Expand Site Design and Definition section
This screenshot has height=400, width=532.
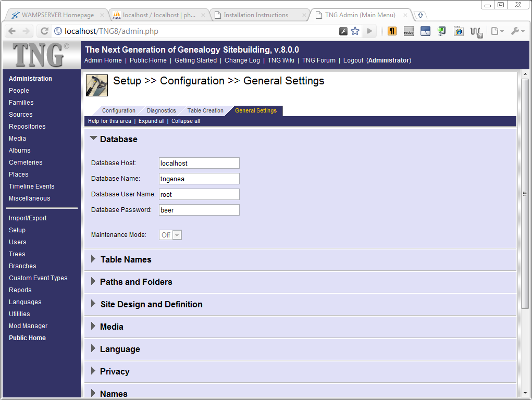(93, 304)
